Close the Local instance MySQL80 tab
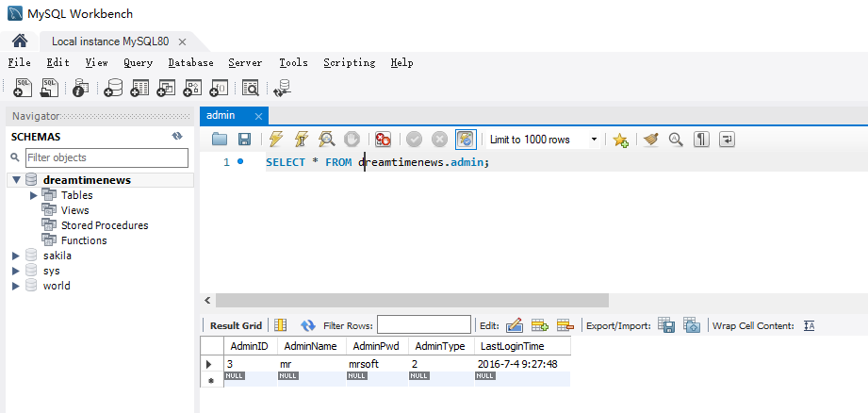868x413 pixels. pos(182,41)
